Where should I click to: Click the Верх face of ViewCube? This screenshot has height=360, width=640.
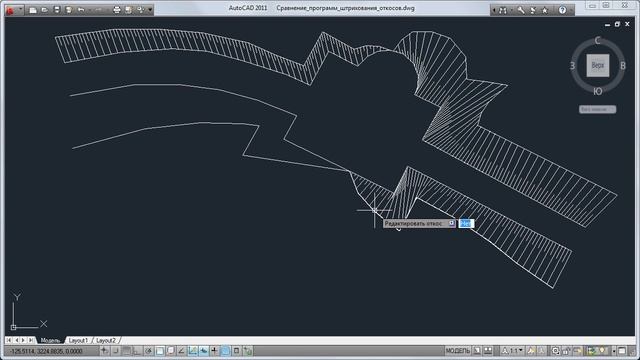pos(598,65)
